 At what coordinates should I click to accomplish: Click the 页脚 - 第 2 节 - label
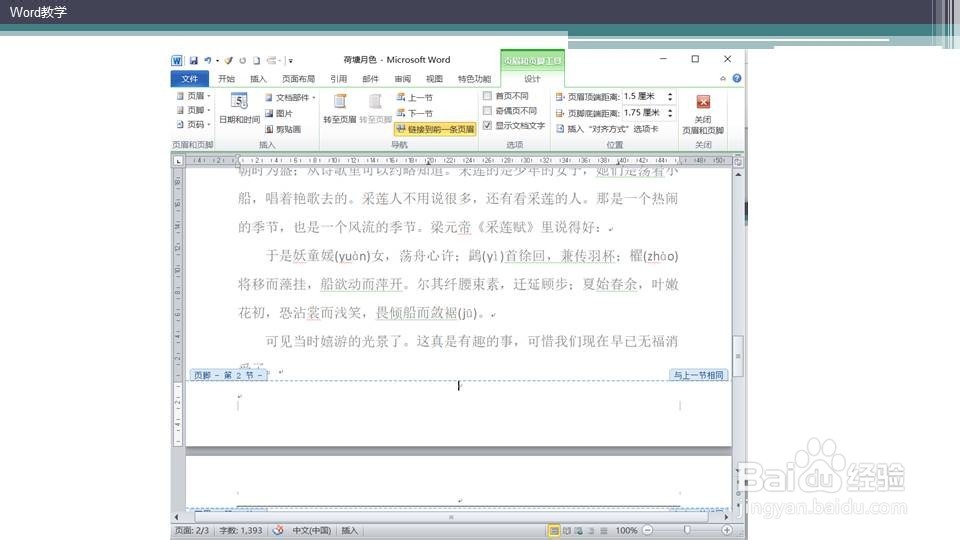tap(228, 375)
